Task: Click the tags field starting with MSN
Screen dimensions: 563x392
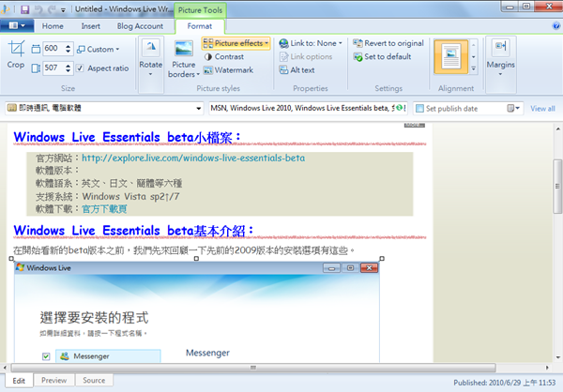Action: [x=308, y=108]
